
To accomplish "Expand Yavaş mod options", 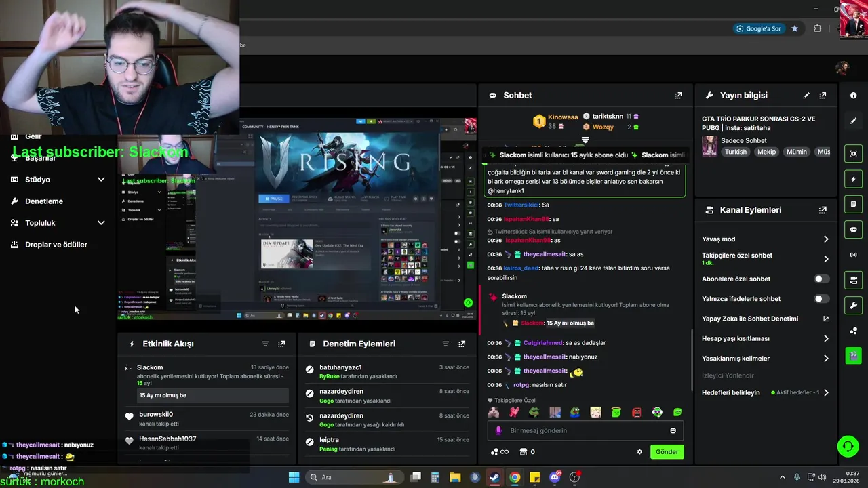I will coord(826,239).
